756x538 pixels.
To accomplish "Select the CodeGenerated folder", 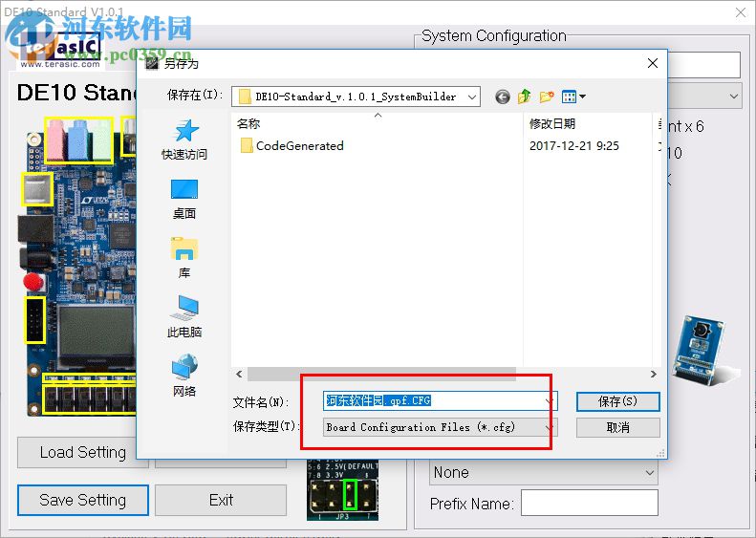I will (x=292, y=145).
